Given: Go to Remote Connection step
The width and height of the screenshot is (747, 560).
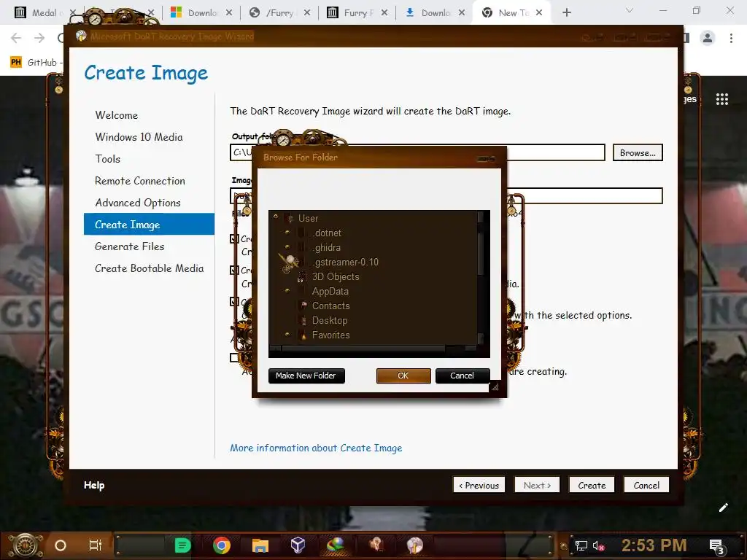Looking at the screenshot, I should coord(140,181).
